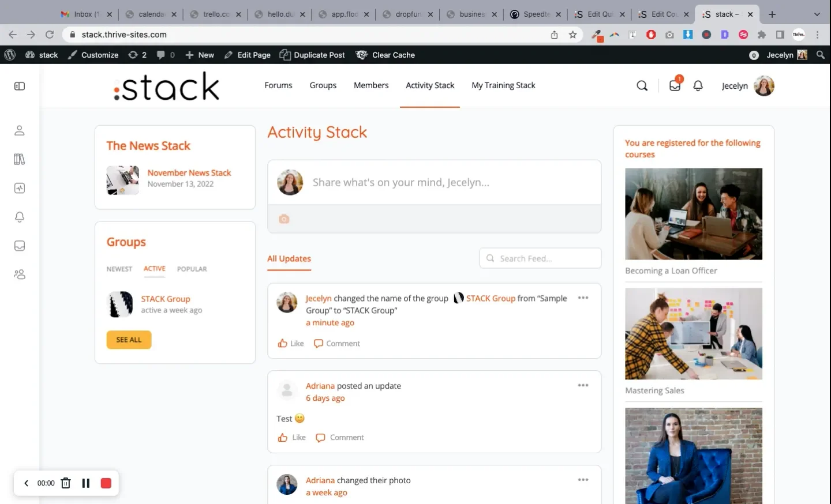This screenshot has height=504, width=831.
Task: Click Edit Page in admin bar
Action: point(247,55)
